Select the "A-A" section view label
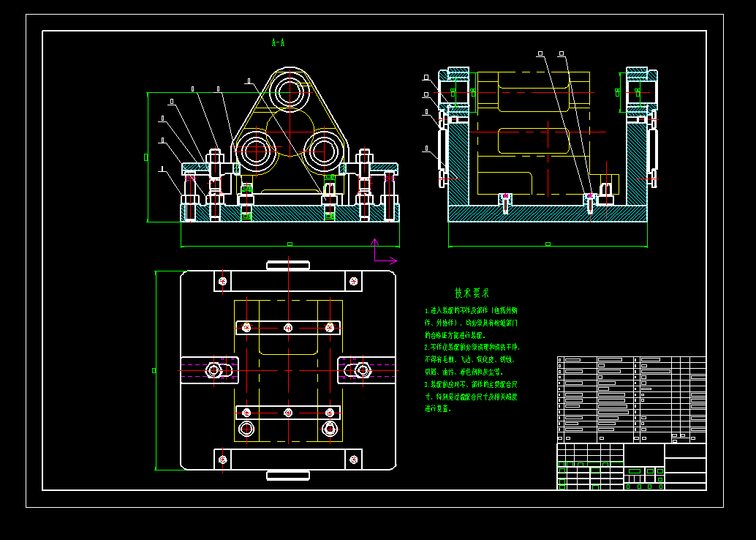The height and width of the screenshot is (540, 756). click(278, 43)
